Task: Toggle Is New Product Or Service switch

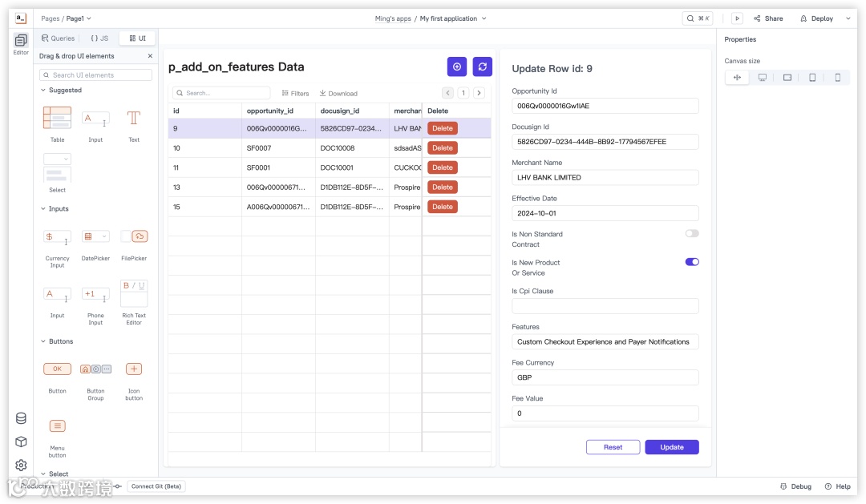Action: pos(692,262)
